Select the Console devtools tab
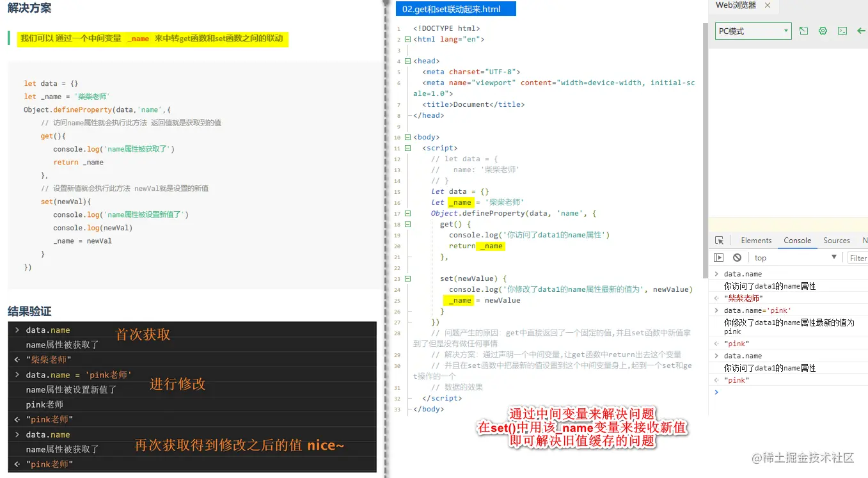The width and height of the screenshot is (868, 478). (x=797, y=241)
